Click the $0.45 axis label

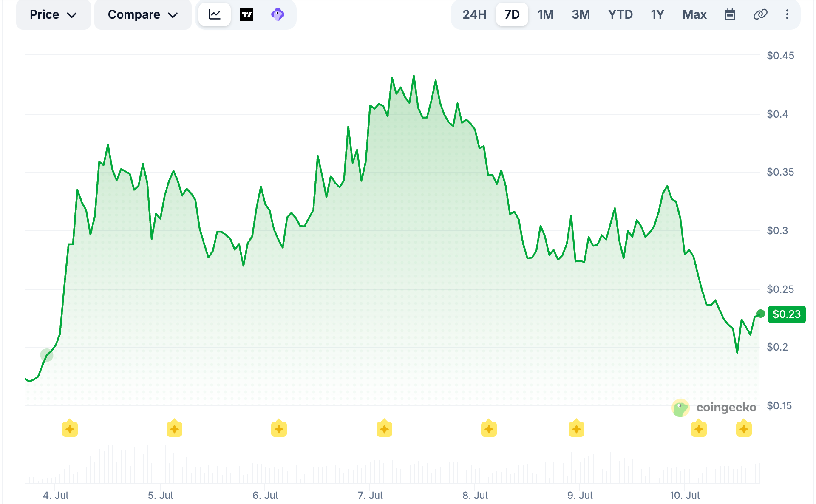(780, 56)
